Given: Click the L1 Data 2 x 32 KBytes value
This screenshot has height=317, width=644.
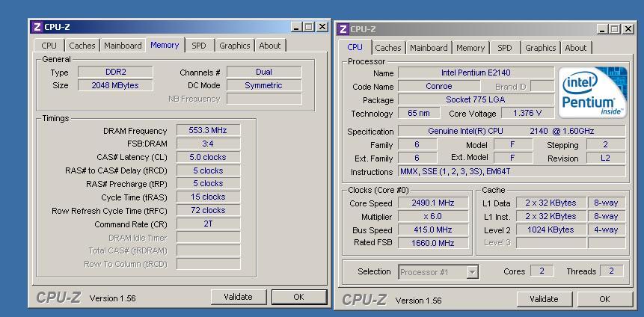Looking at the screenshot, I should tap(551, 203).
